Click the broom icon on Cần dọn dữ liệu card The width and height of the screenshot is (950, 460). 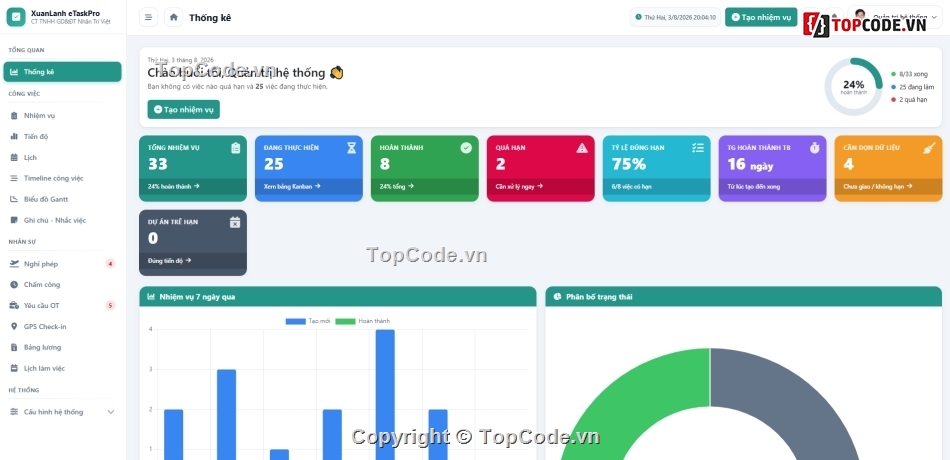click(929, 148)
